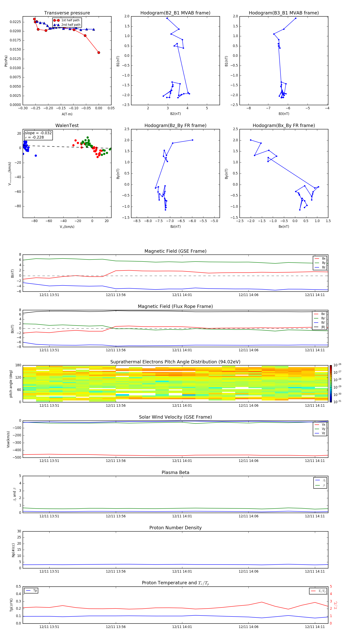The height and width of the screenshot is (644, 351).
Task: Select the Tp legend entry in temperature plot
Action: pyautogui.click(x=31, y=591)
